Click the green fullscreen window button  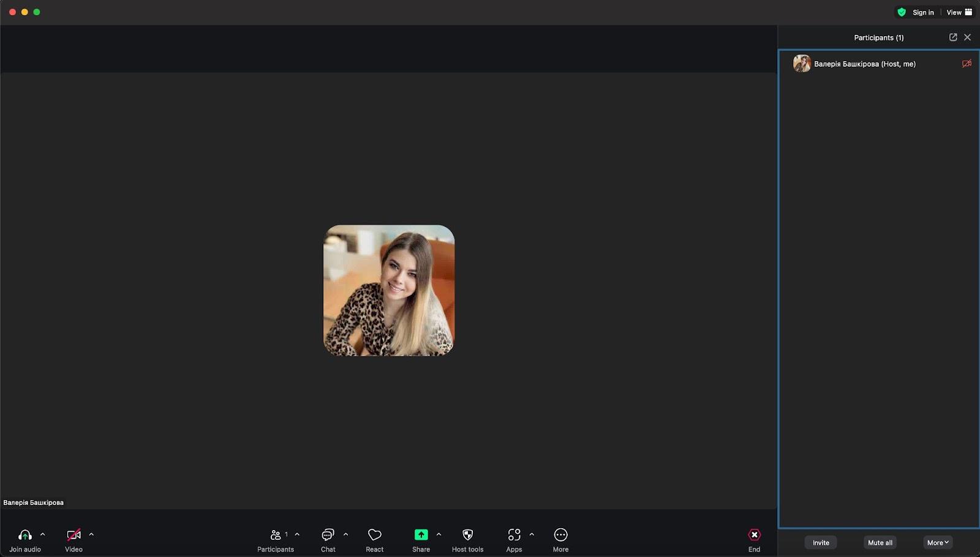coord(37,12)
